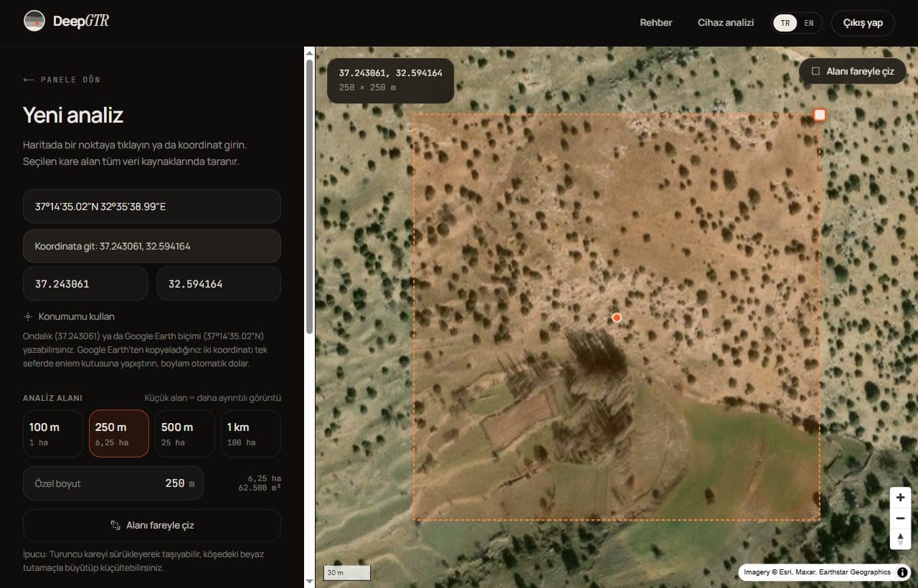Open Rehber in the top navigation
The height and width of the screenshot is (588, 918).
[x=656, y=23]
